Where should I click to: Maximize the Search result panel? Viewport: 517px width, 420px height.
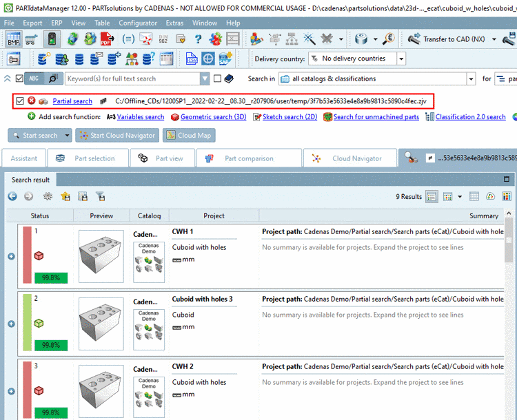pos(507,179)
